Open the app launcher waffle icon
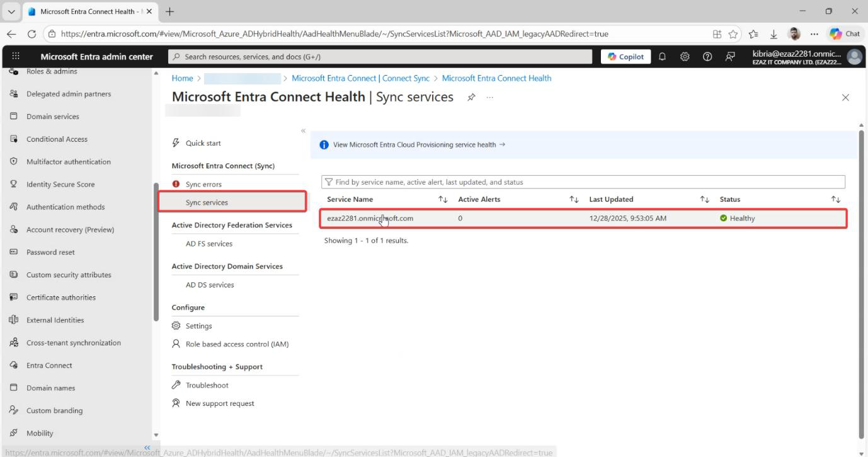 (16, 57)
